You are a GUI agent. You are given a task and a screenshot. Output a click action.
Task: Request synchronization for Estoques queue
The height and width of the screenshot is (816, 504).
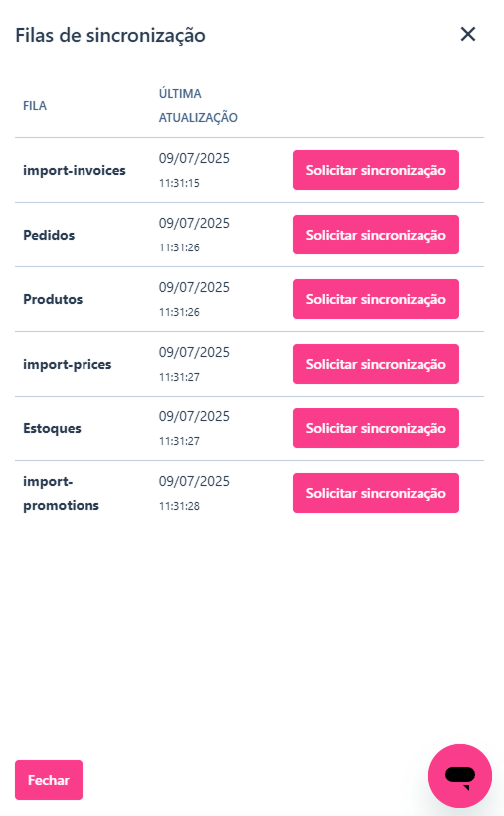pos(376,428)
